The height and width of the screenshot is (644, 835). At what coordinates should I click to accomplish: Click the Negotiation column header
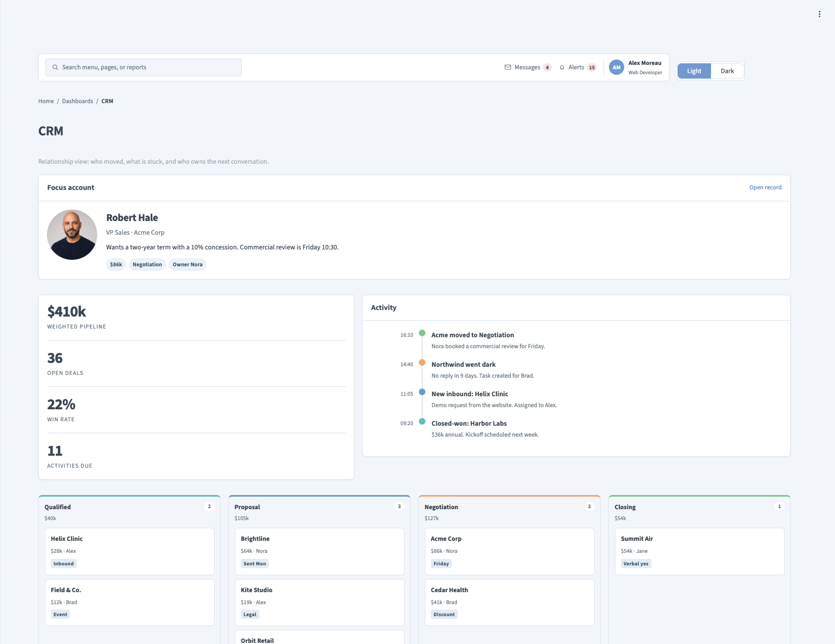(441, 507)
